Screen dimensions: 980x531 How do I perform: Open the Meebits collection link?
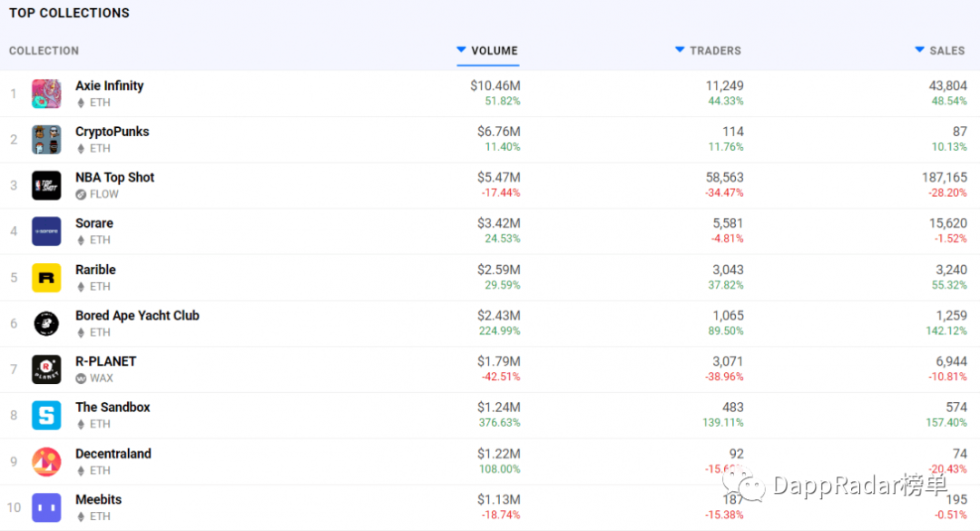[x=99, y=500]
